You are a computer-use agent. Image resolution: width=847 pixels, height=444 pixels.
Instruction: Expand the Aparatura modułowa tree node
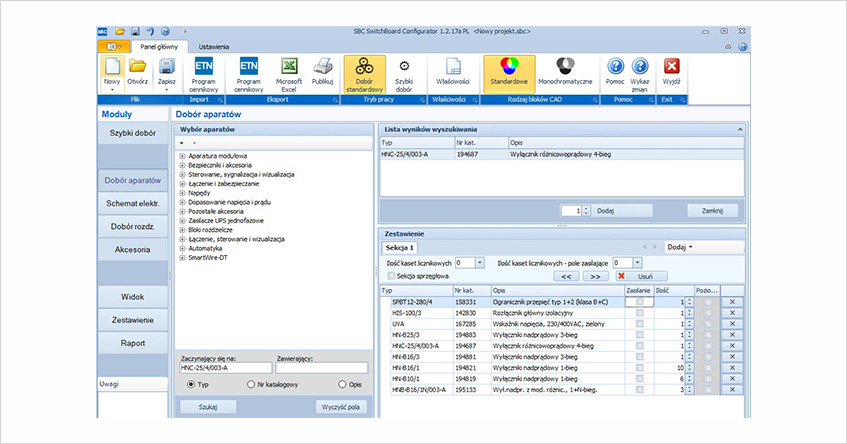click(183, 156)
